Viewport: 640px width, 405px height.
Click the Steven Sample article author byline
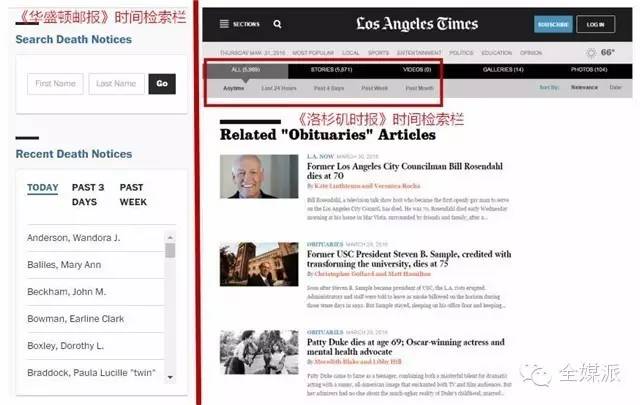point(369,274)
